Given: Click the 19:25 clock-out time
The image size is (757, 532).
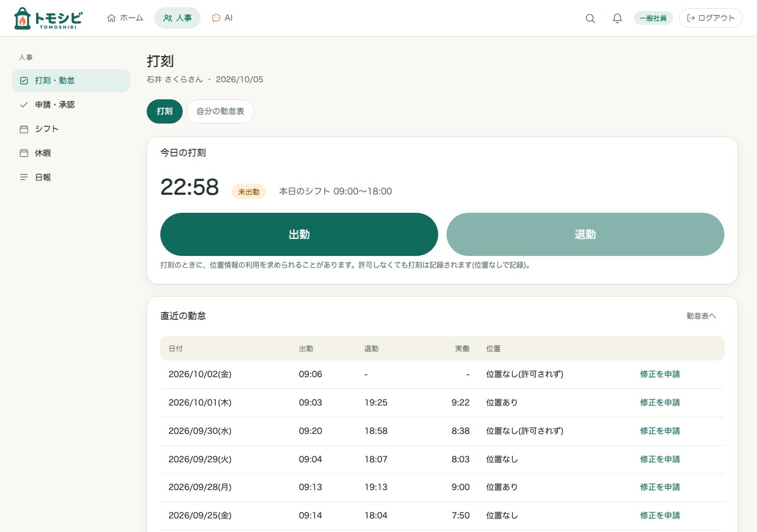Looking at the screenshot, I should [x=376, y=403].
